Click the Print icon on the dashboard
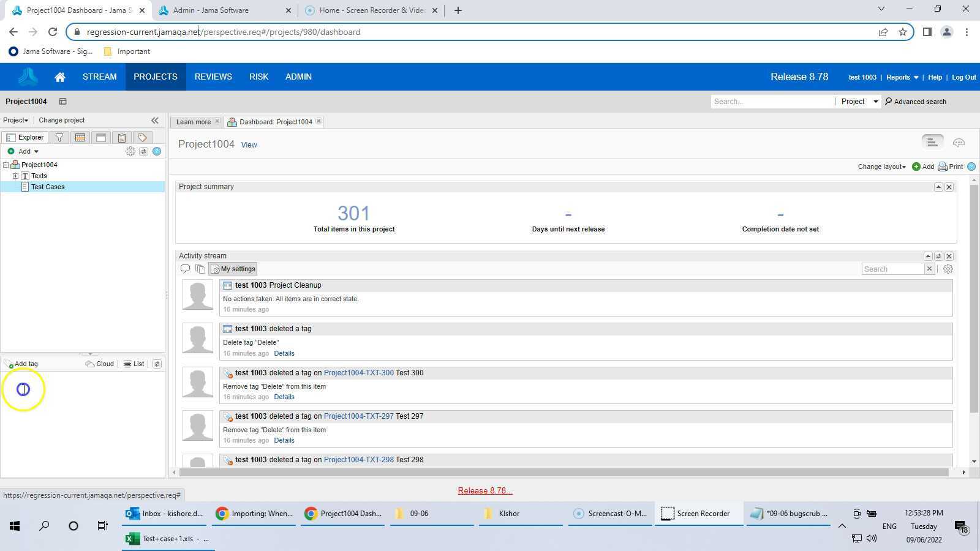This screenshot has height=551, width=980. (942, 167)
